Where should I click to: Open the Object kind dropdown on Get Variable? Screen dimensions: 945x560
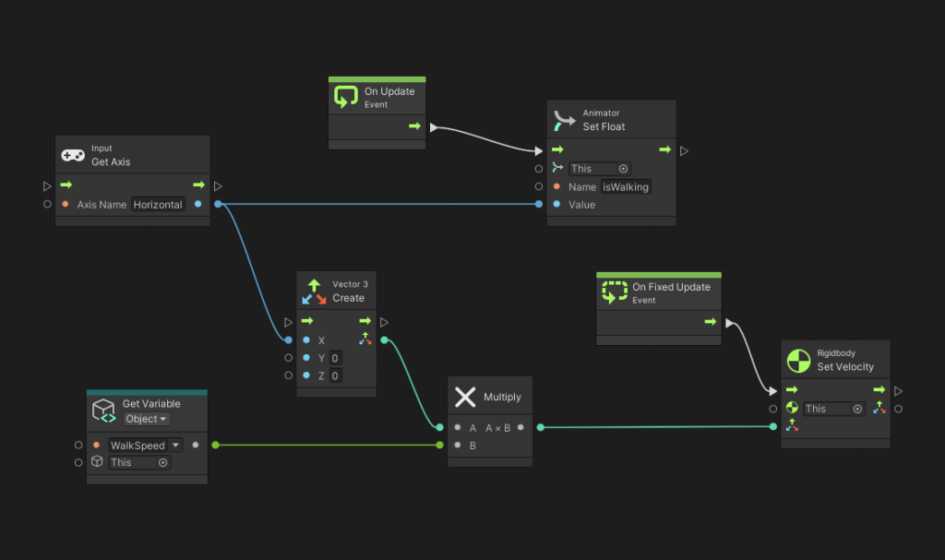click(x=147, y=419)
